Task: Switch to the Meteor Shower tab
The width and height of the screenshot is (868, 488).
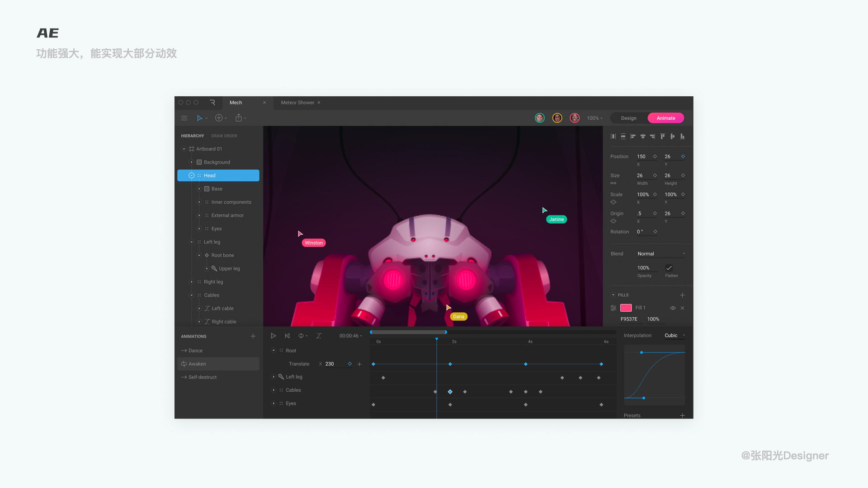Action: click(x=297, y=103)
